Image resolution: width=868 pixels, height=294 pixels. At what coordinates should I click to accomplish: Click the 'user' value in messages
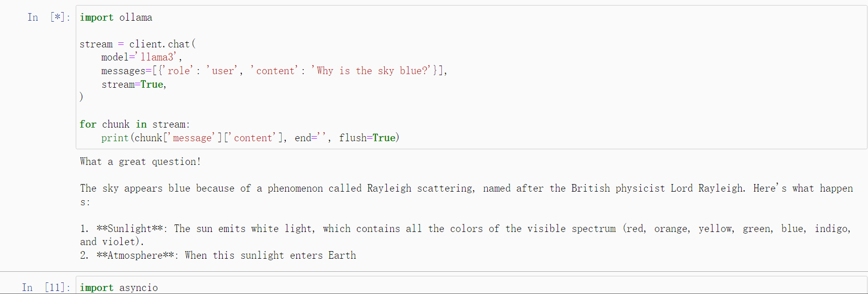[x=222, y=71]
